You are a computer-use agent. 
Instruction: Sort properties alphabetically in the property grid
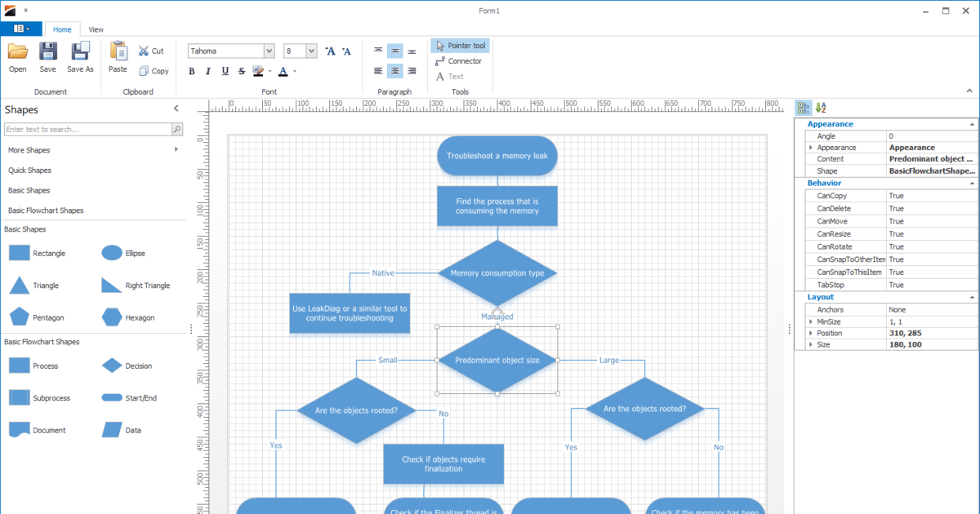pyautogui.click(x=819, y=107)
